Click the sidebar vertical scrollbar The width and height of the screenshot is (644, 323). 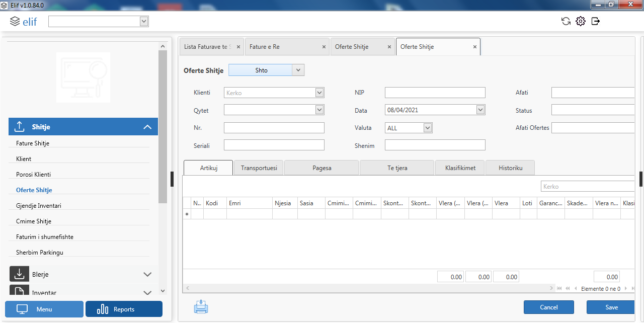tap(162, 126)
